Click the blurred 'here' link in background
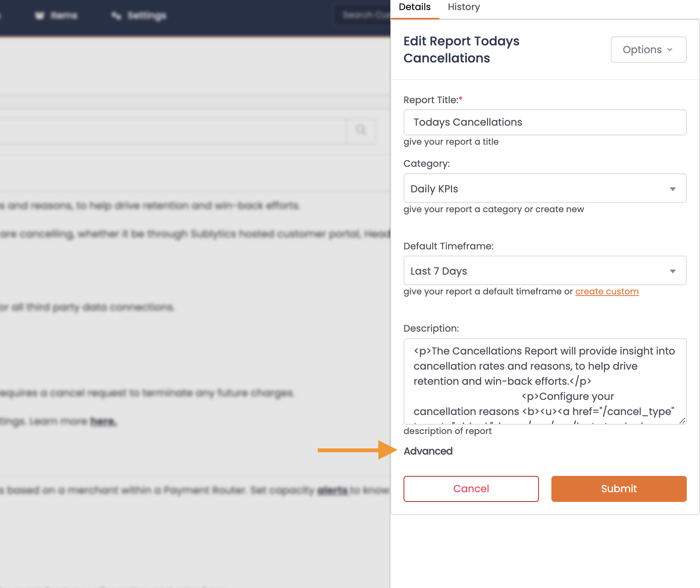 tap(103, 421)
